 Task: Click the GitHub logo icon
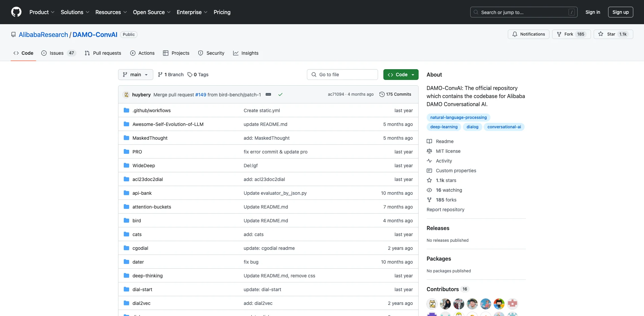[16, 12]
